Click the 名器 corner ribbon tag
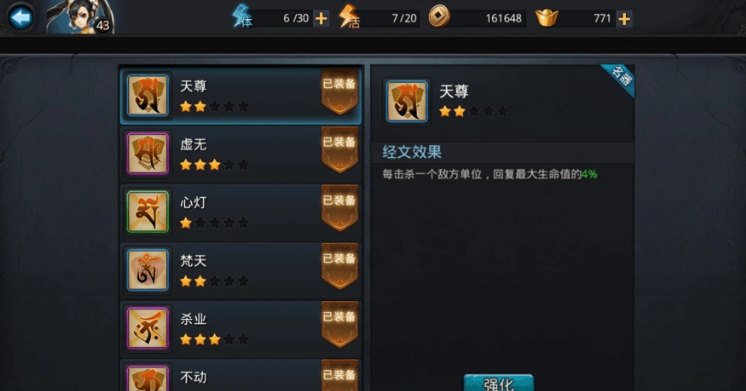This screenshot has height=391, width=746. tap(620, 78)
